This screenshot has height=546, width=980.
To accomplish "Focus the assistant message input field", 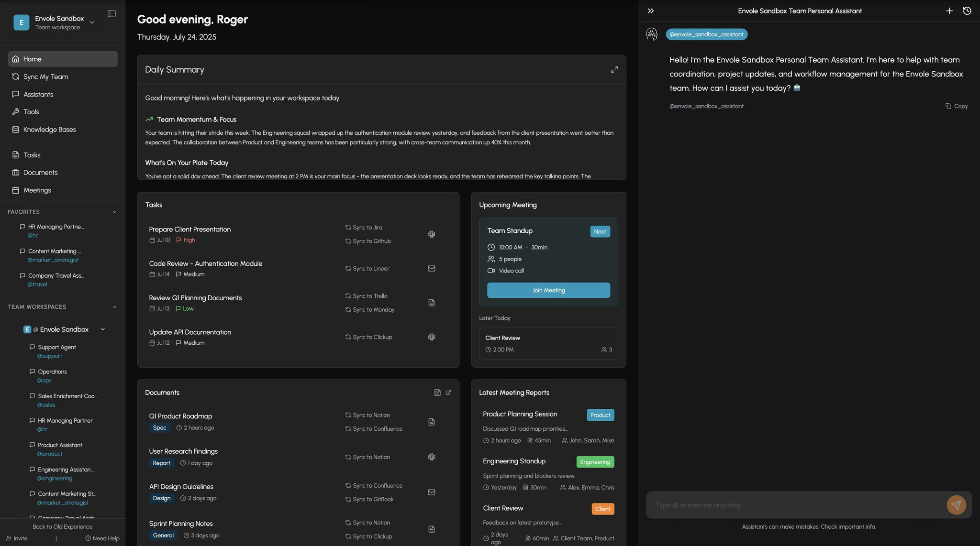I will coord(794,505).
